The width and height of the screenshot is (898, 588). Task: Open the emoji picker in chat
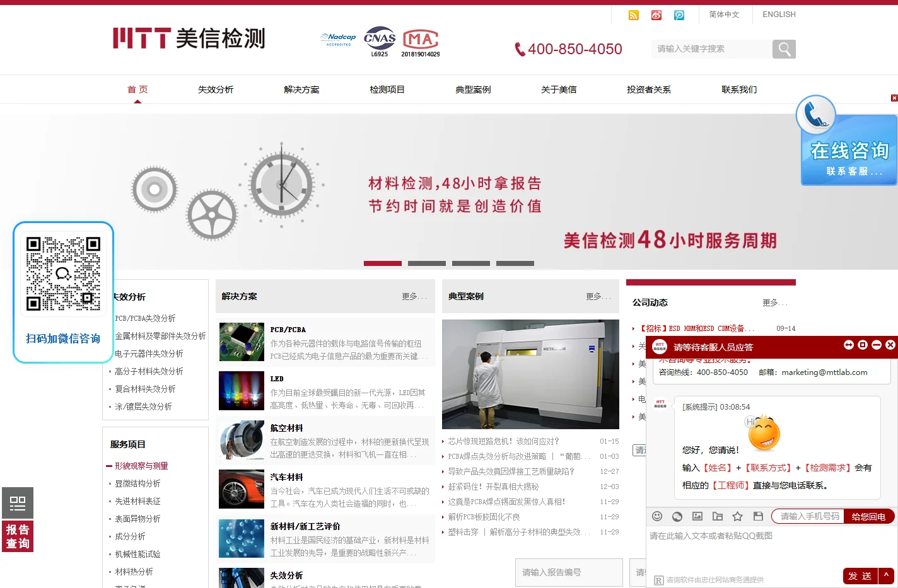[x=657, y=516]
